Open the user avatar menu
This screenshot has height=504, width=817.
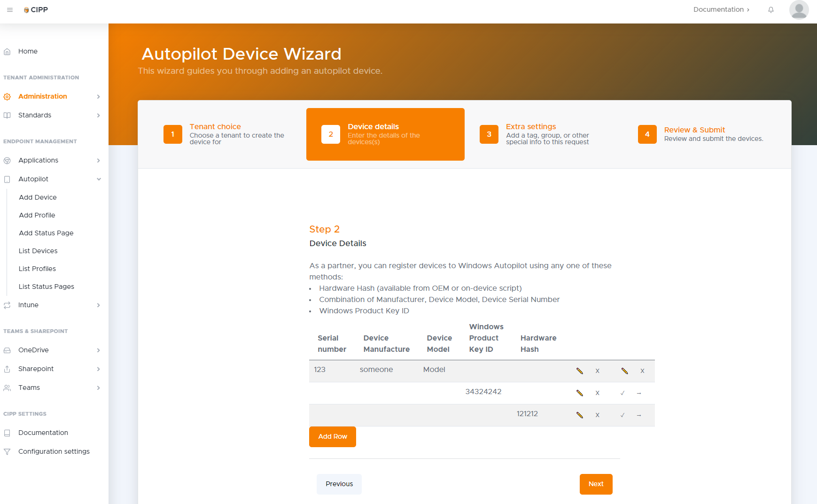coord(799,10)
